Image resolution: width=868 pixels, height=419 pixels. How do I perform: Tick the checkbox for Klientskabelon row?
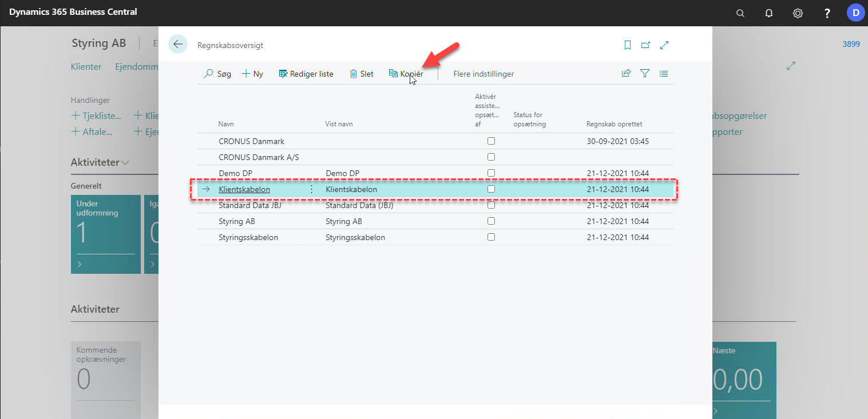(491, 189)
